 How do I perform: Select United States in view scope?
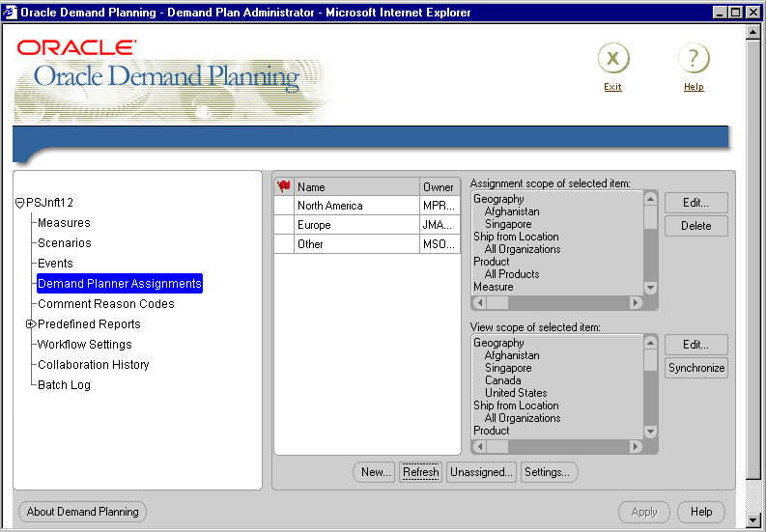516,393
